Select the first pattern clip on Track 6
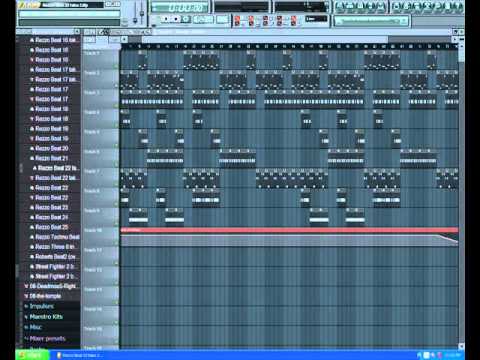 (x=165, y=157)
